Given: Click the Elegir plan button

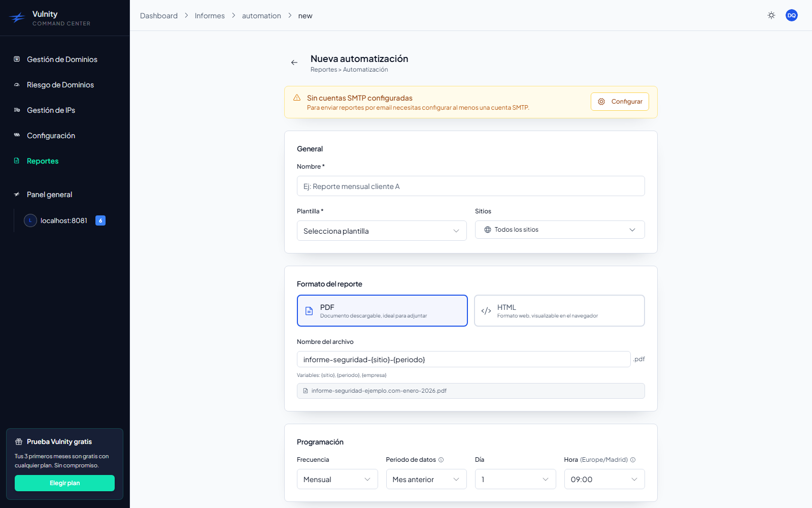Looking at the screenshot, I should 64,483.
